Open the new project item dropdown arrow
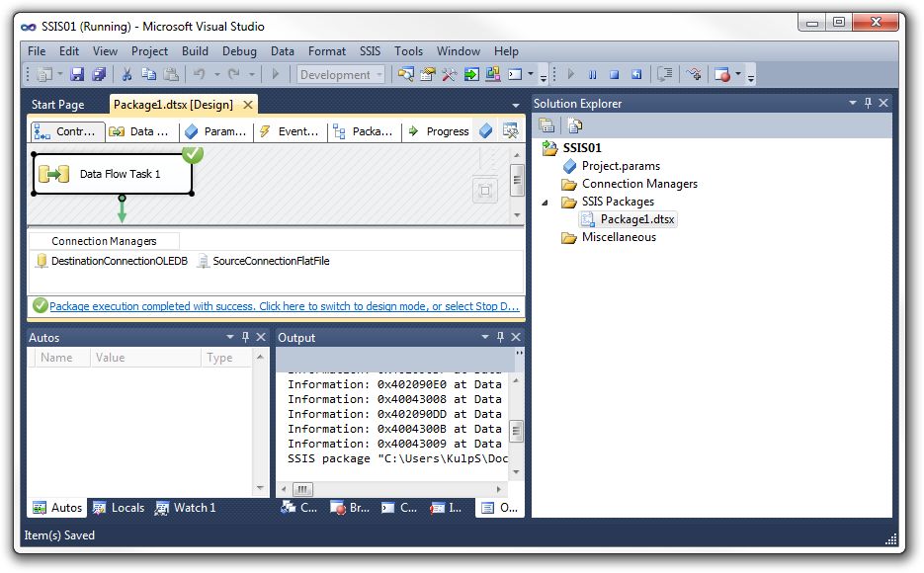 [59, 74]
